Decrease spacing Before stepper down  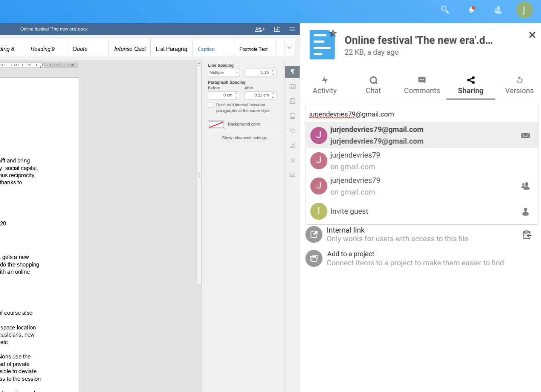pos(237,97)
